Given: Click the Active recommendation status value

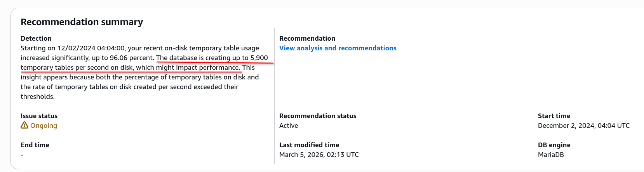Looking at the screenshot, I should click(289, 126).
